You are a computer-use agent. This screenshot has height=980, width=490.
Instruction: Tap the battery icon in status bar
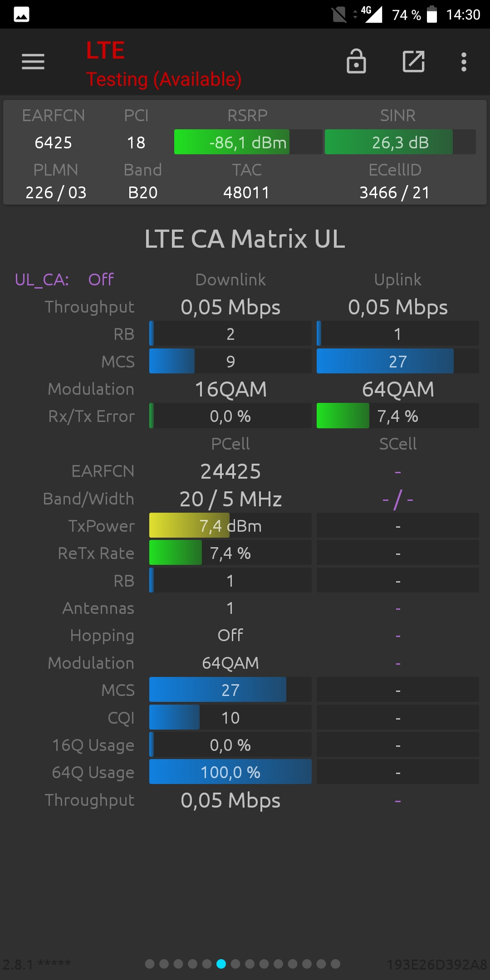coord(432,14)
